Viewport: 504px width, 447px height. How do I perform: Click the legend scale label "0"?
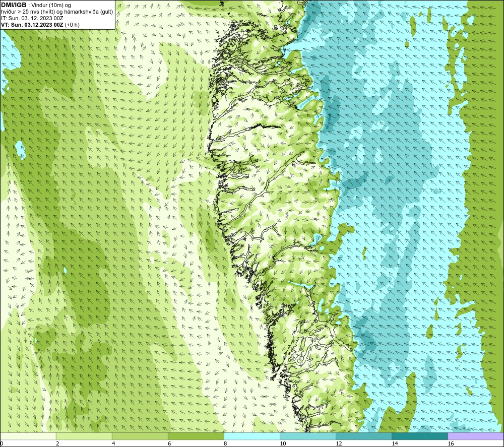[2, 444]
